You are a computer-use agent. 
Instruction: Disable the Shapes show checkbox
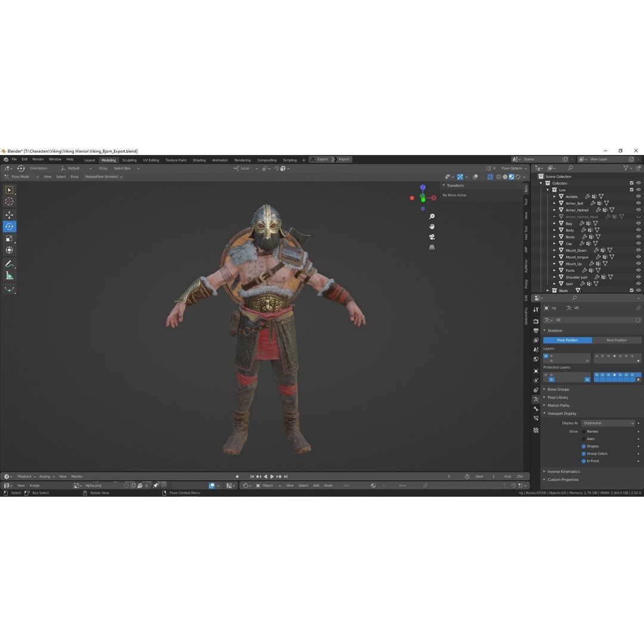click(584, 447)
